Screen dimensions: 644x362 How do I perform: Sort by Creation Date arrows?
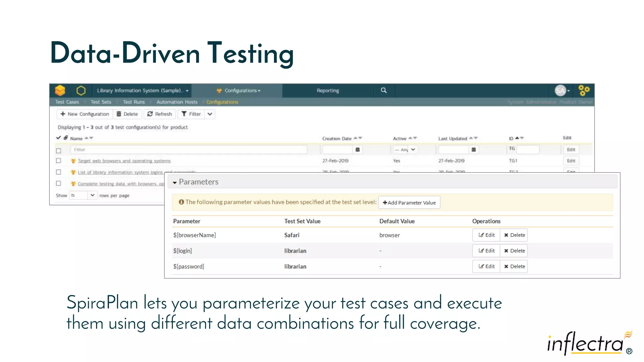click(358, 138)
